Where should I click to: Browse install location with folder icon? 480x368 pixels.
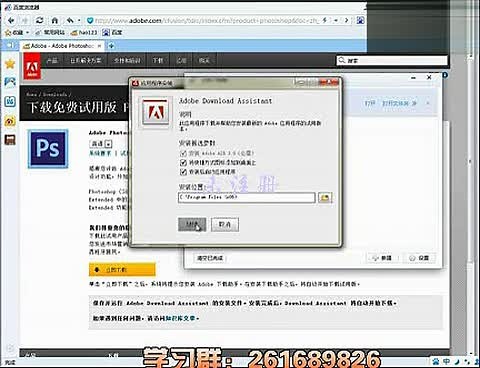(x=325, y=197)
